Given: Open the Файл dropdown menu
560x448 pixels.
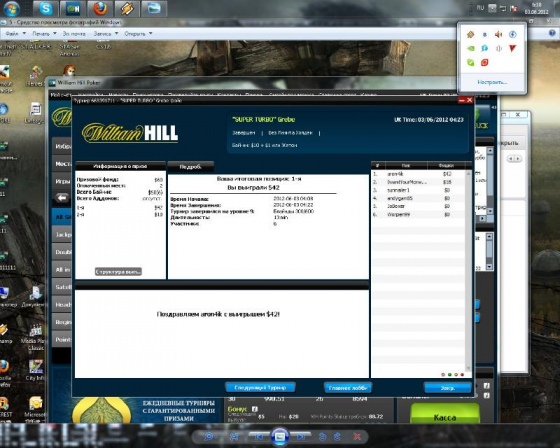Looking at the screenshot, I should click(16, 34).
